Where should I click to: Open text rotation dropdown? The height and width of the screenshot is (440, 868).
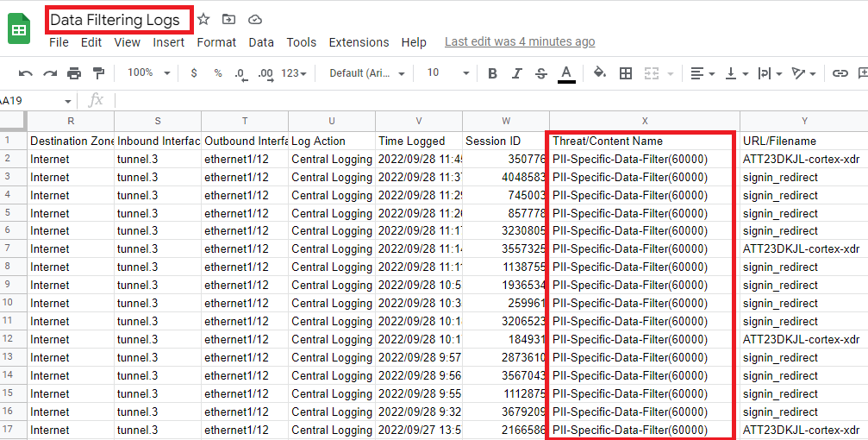(803, 73)
